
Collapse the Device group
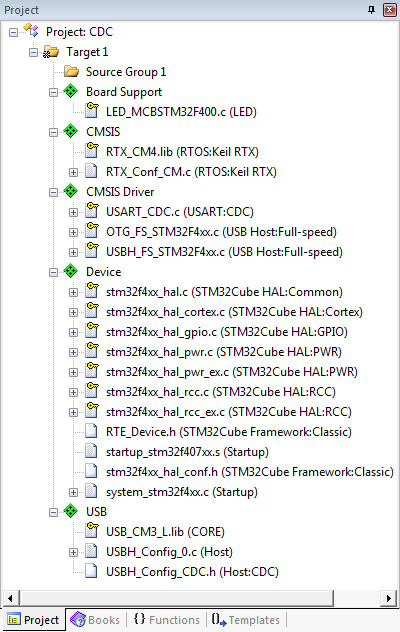point(53,272)
